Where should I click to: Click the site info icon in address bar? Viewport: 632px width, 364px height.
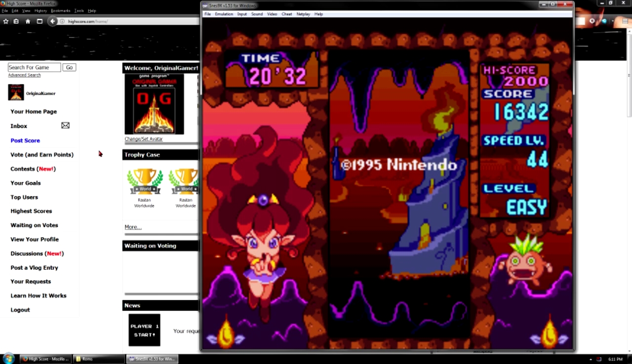point(62,21)
